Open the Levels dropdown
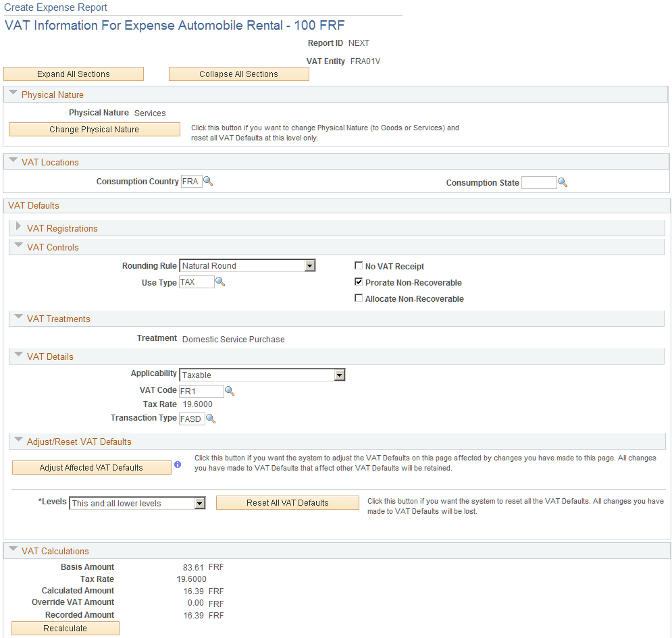 click(x=199, y=503)
